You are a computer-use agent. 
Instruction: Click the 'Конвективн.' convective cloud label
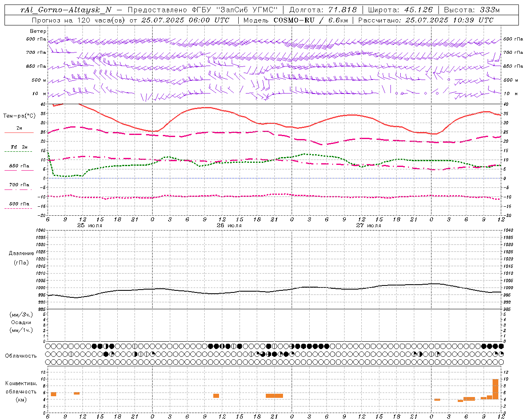pyautogui.click(x=21, y=383)
